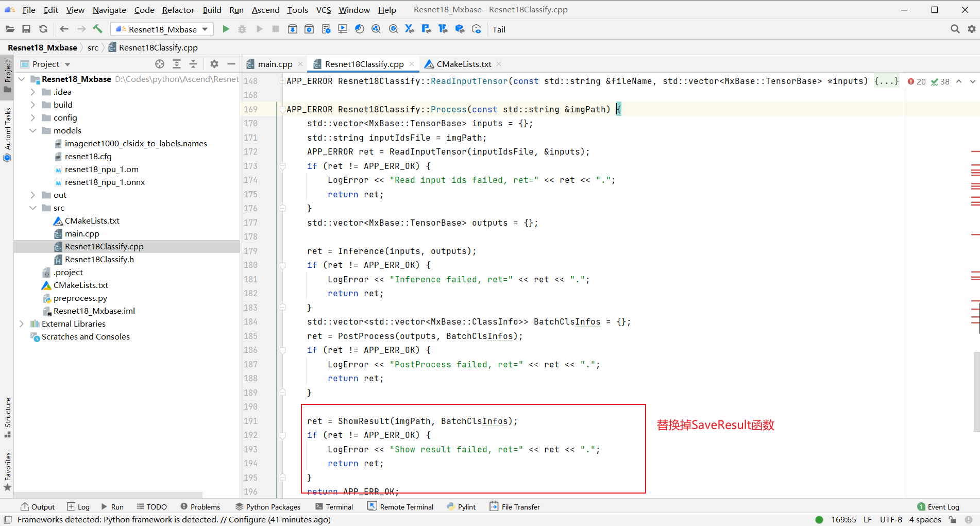Open the Ascend menu

click(265, 10)
